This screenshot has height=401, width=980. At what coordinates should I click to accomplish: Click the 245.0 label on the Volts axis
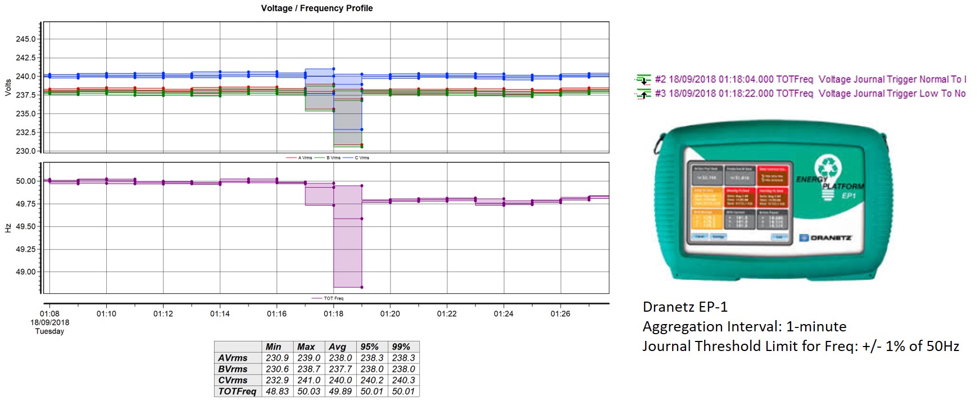coord(25,39)
